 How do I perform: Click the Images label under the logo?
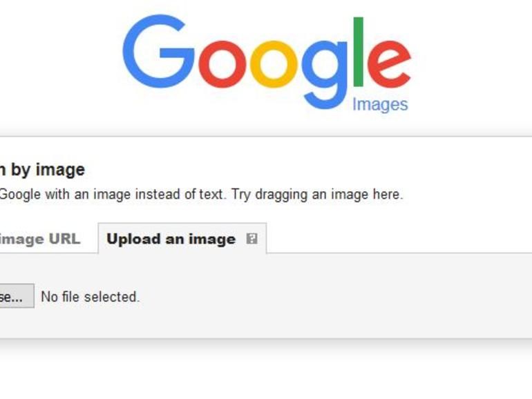[x=380, y=104]
